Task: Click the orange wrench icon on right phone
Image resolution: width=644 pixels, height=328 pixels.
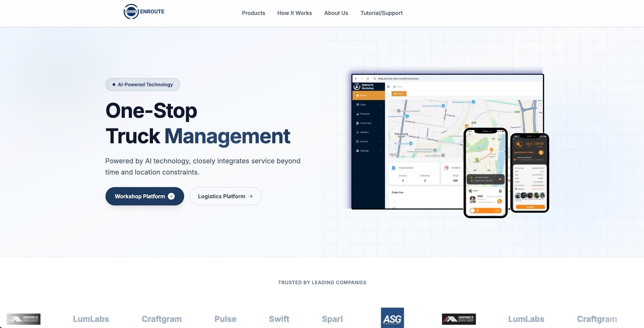Action: click(519, 144)
